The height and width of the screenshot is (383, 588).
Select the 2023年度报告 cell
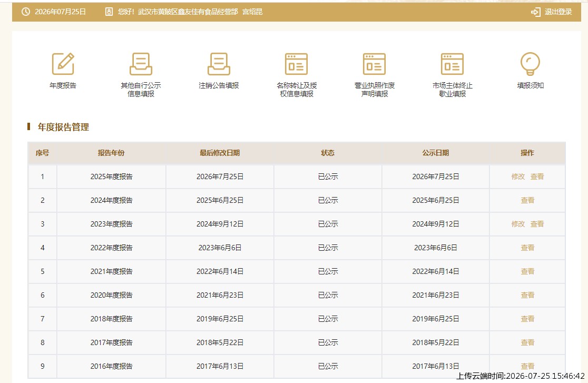click(111, 224)
